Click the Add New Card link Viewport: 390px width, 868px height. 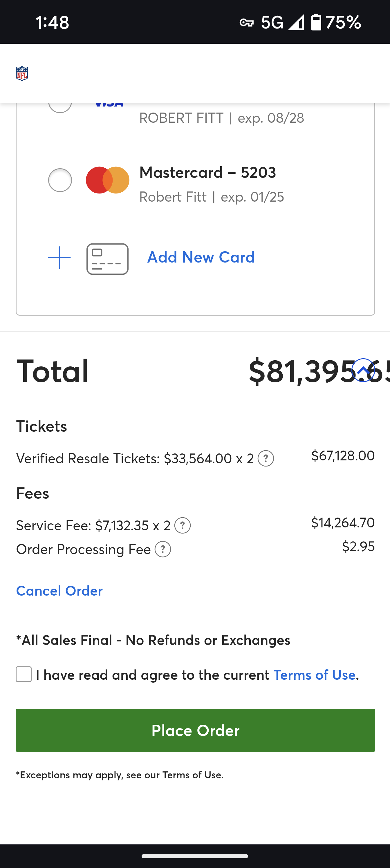coord(201,257)
